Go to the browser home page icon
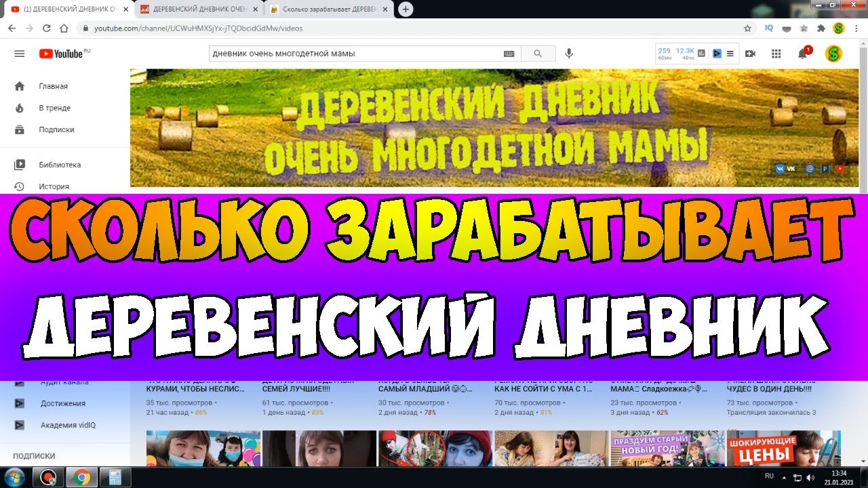The image size is (868, 488). click(x=64, y=28)
